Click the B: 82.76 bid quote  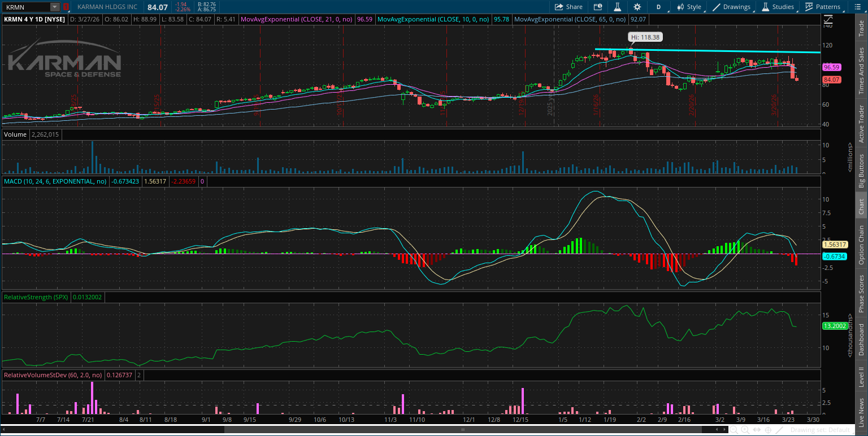(x=206, y=5)
